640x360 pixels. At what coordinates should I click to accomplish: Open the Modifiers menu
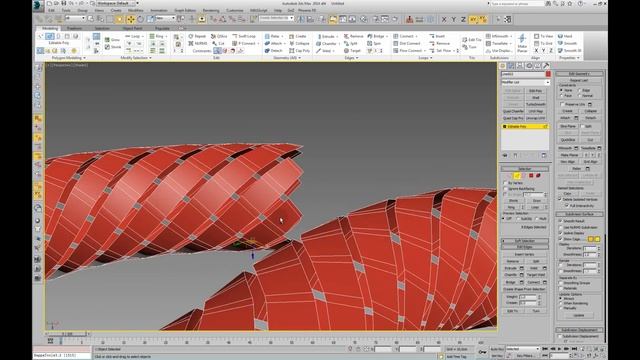point(136,10)
